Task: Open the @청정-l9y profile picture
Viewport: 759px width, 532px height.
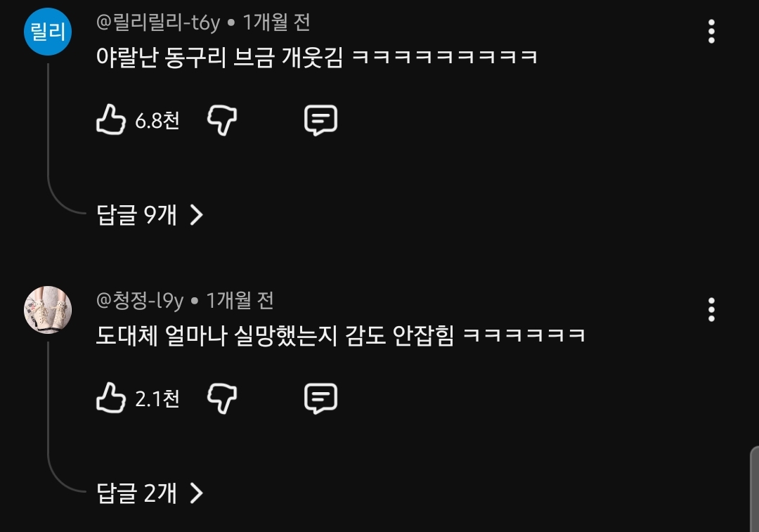Action: (48, 310)
